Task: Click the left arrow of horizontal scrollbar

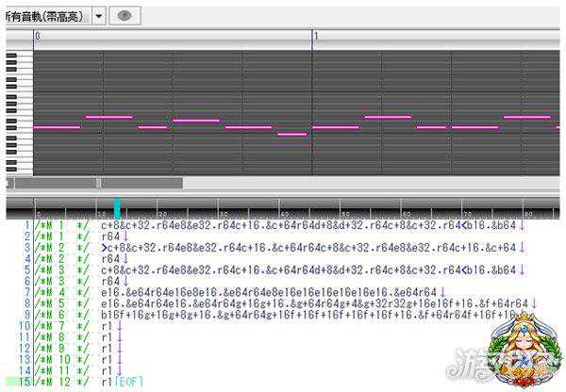Action: pos(9,183)
